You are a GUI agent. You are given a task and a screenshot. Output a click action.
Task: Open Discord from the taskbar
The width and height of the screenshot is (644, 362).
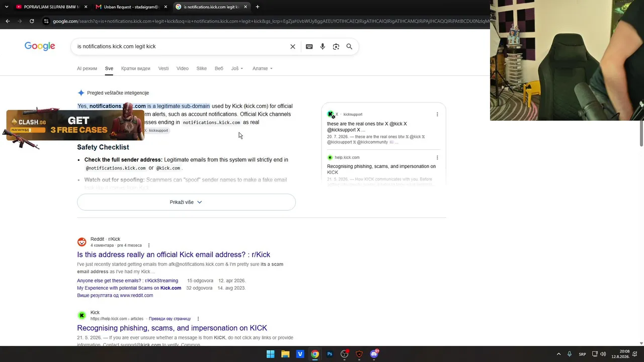(x=374, y=354)
